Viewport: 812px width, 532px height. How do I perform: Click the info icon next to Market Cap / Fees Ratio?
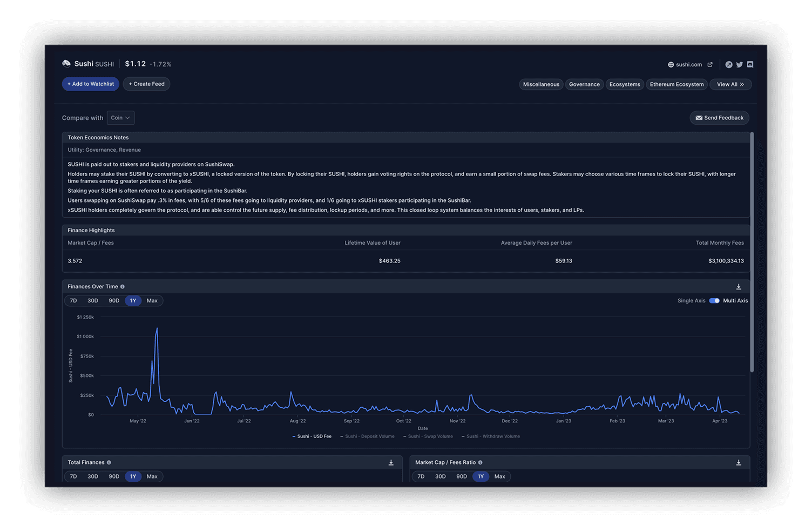(480, 462)
